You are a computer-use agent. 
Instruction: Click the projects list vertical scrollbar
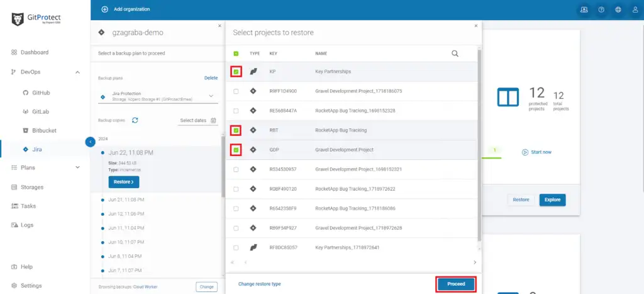pos(479,144)
